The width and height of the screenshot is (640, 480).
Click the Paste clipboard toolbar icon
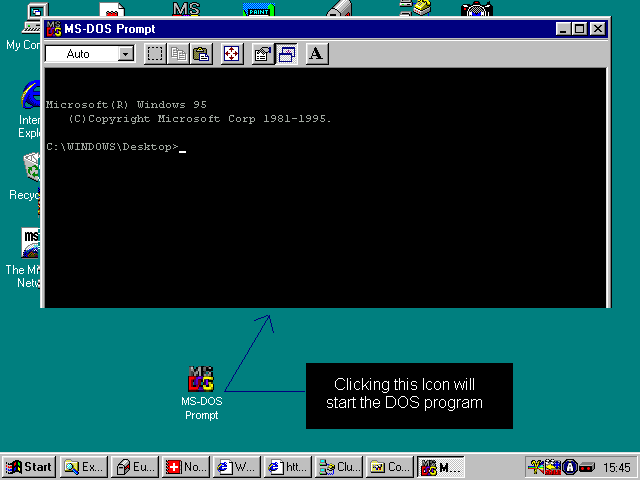point(201,54)
